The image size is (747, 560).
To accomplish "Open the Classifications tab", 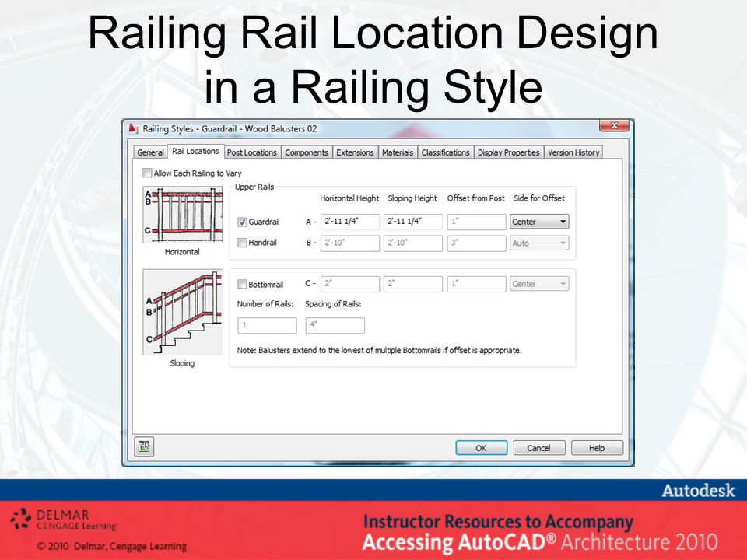I will pos(445,152).
